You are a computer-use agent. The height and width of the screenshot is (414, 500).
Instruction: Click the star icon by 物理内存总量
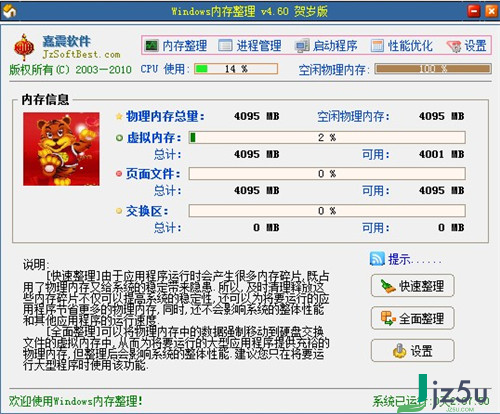point(119,116)
